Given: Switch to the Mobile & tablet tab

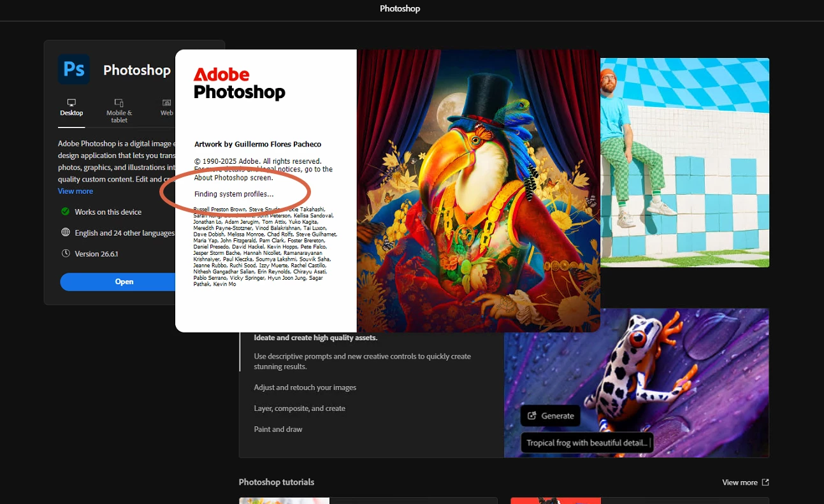Looking at the screenshot, I should point(119,111).
